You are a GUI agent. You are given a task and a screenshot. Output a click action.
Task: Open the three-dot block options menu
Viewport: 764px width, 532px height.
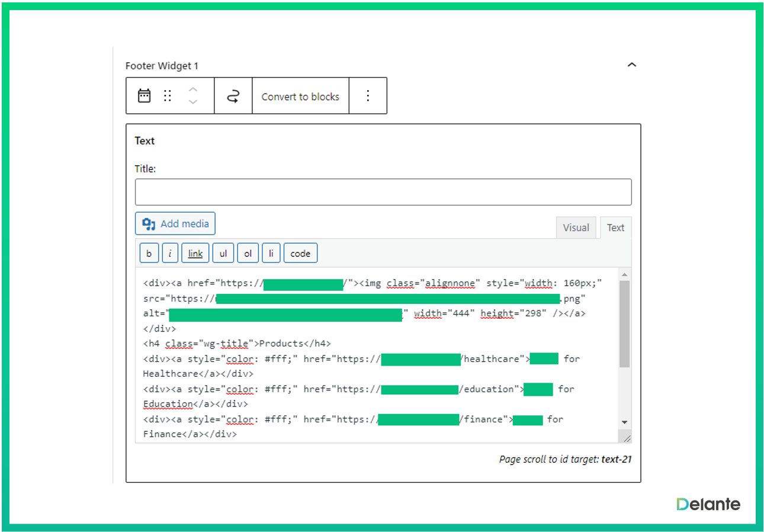click(368, 96)
